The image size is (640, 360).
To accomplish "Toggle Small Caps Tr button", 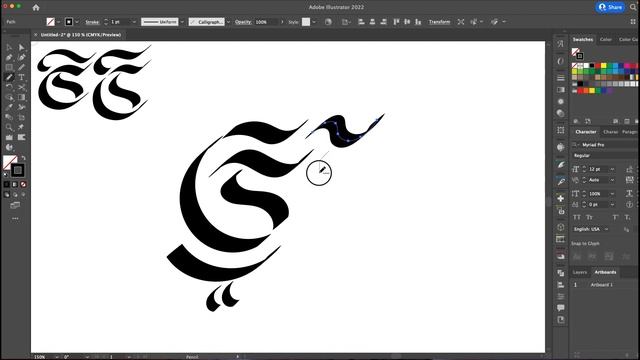I will pos(589,217).
